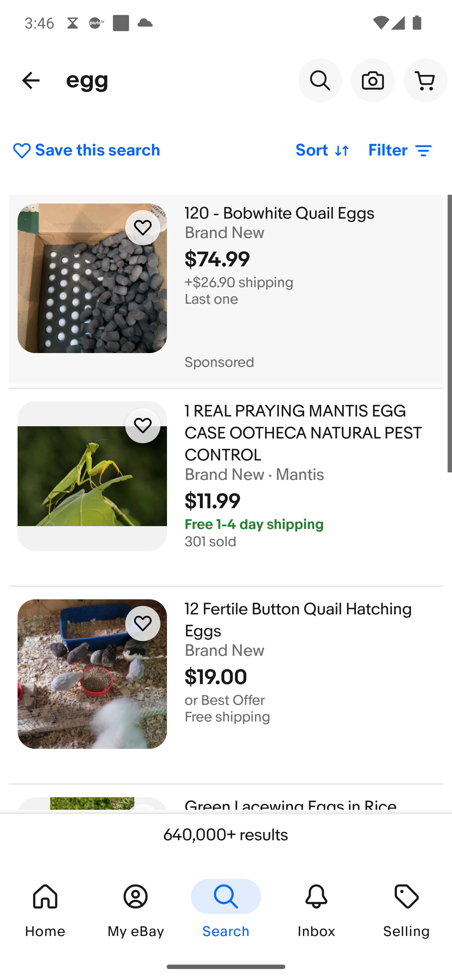
Task: Open the search magnifier icon
Action: (320, 80)
